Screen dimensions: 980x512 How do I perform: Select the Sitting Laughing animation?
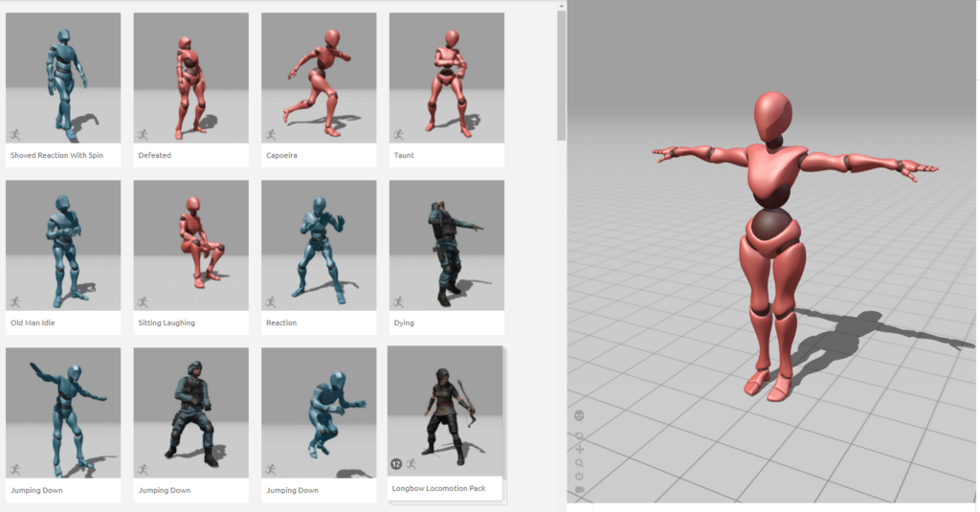tap(190, 246)
